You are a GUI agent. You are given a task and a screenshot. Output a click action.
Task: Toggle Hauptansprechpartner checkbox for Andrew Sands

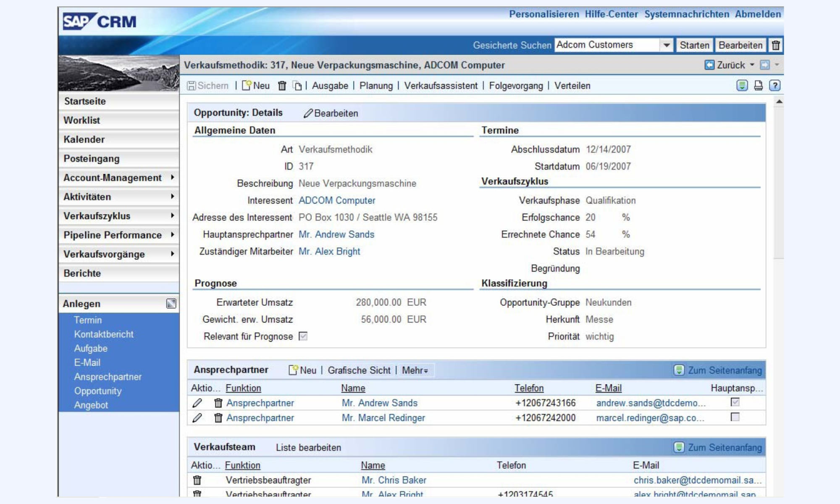click(735, 402)
